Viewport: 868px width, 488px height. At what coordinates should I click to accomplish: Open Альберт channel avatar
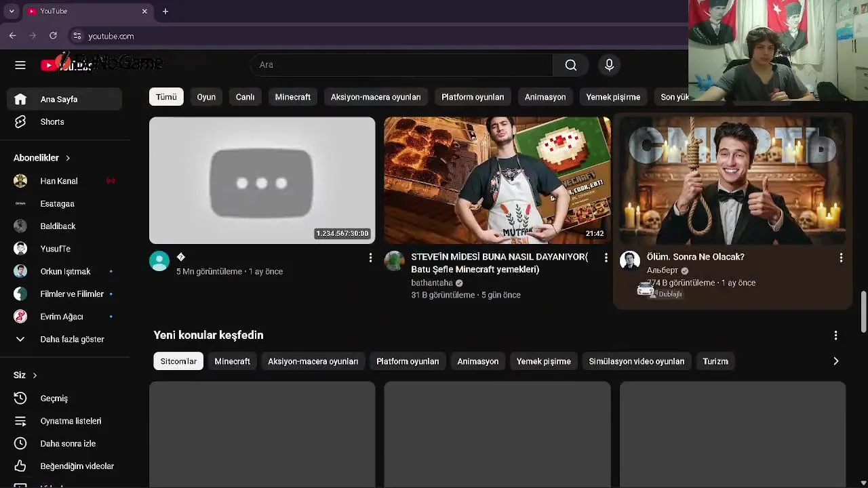pos(630,261)
